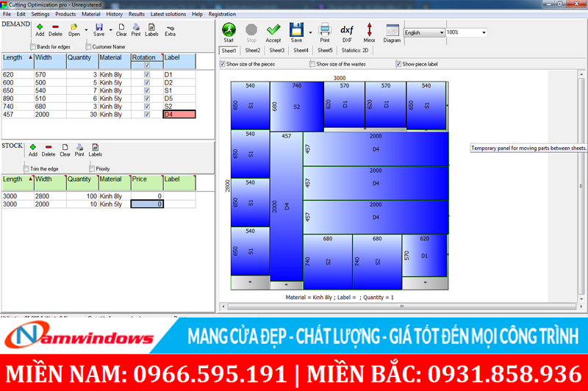This screenshot has height=391, width=588.
Task: Click the Print icon in the results toolbar
Action: coord(325,29)
